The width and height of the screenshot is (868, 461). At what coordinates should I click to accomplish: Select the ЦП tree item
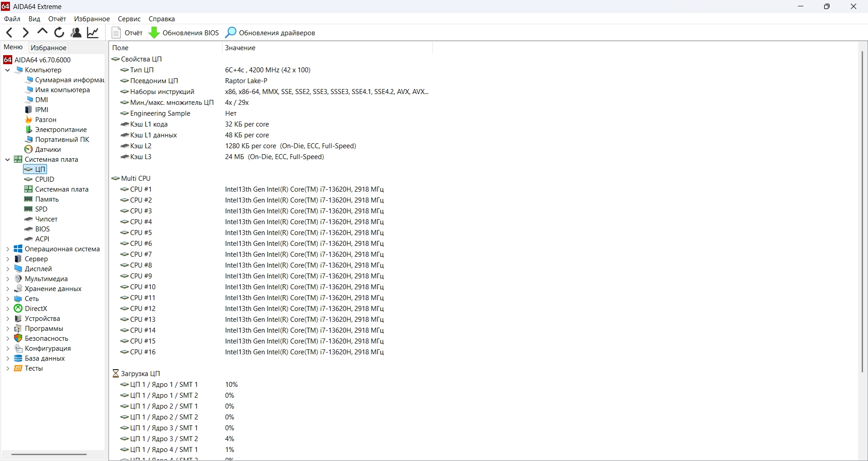point(35,169)
